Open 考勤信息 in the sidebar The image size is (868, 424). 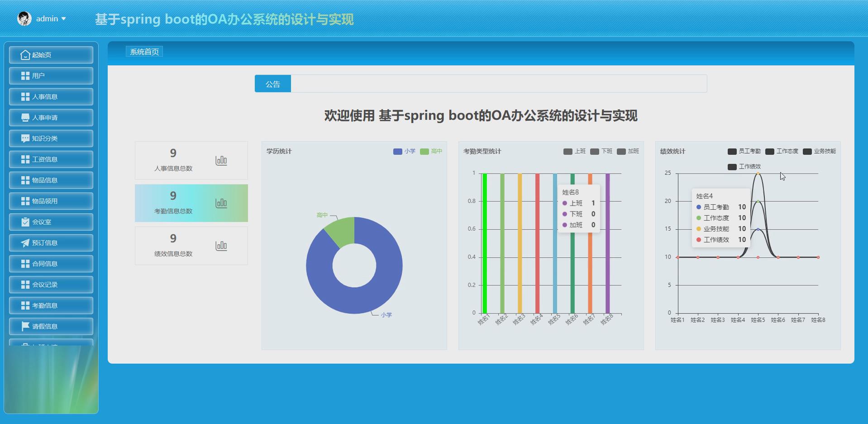[51, 305]
